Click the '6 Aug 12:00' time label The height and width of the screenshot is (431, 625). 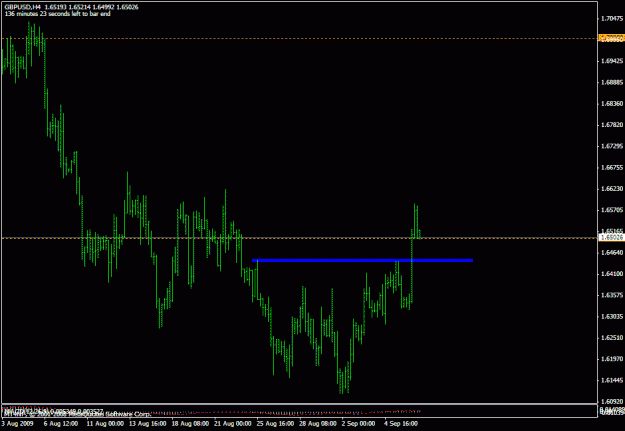pos(61,423)
